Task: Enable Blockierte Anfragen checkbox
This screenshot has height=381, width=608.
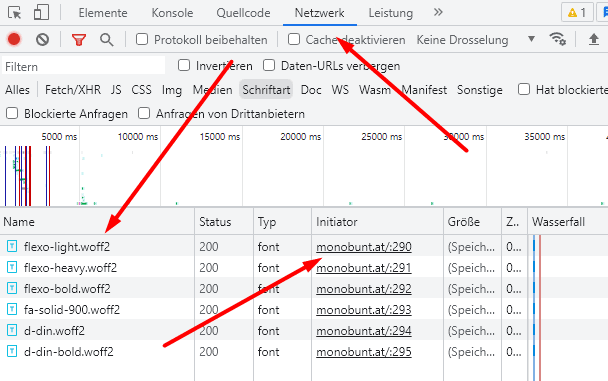Action: coord(12,113)
